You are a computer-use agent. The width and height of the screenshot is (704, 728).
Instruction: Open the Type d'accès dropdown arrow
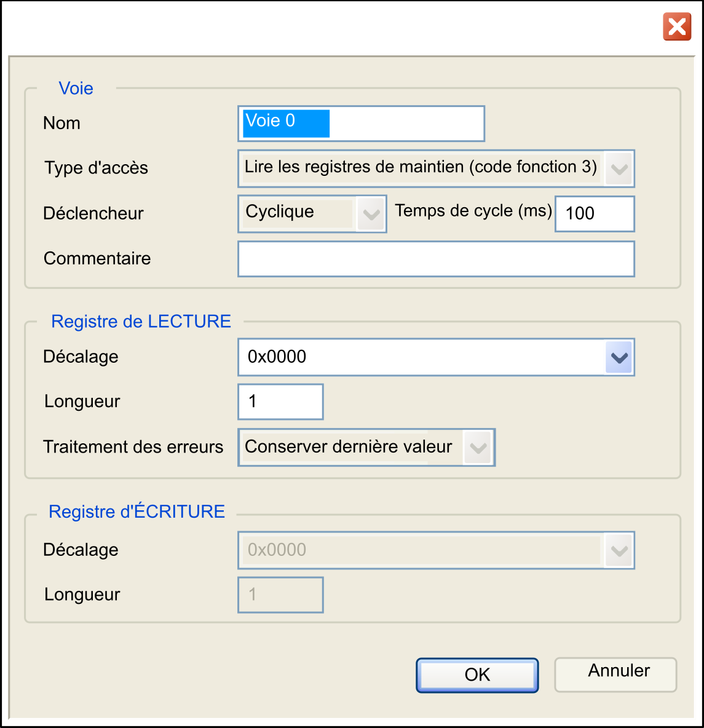[619, 168]
